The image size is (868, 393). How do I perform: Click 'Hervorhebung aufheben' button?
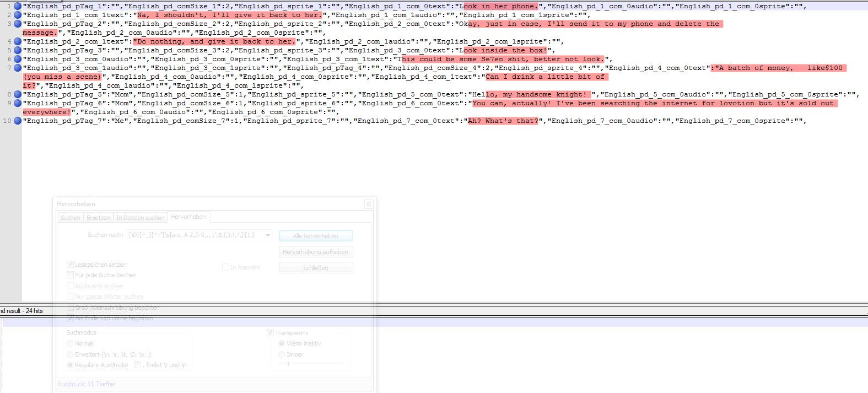[x=316, y=252]
